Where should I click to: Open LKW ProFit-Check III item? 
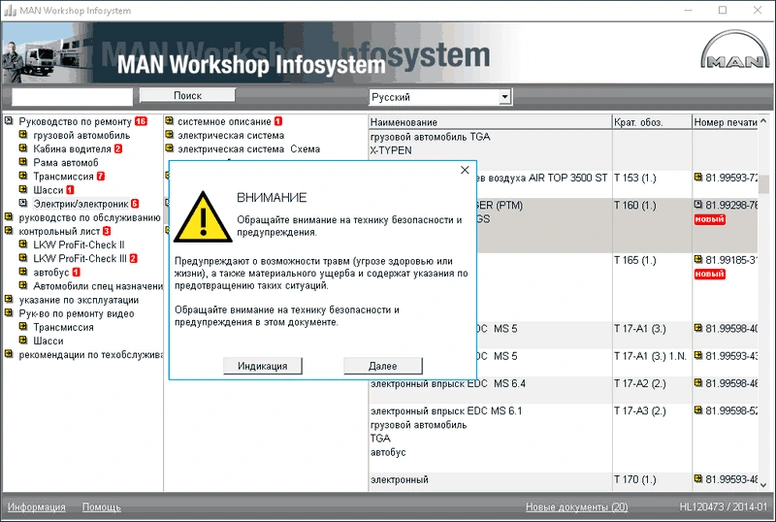[x=80, y=258]
